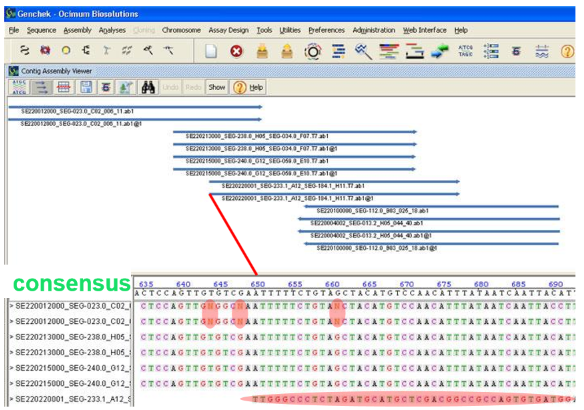584x410 pixels.
Task: Open the Web Interface menu
Action: tap(425, 30)
